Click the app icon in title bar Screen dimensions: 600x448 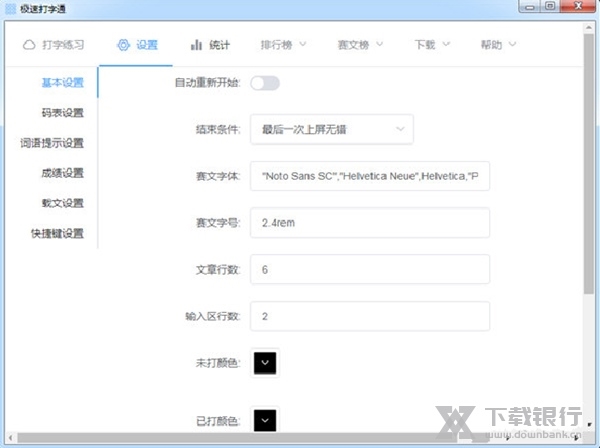coord(10,9)
